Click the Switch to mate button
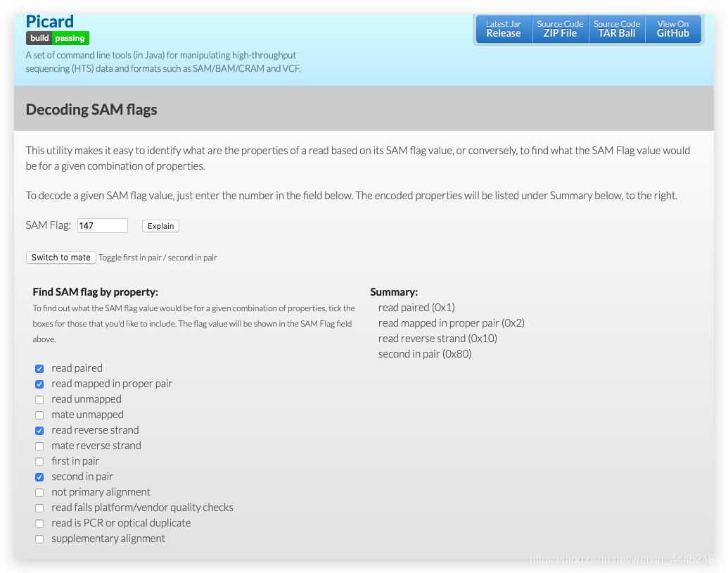The height and width of the screenshot is (573, 728). pyautogui.click(x=60, y=257)
